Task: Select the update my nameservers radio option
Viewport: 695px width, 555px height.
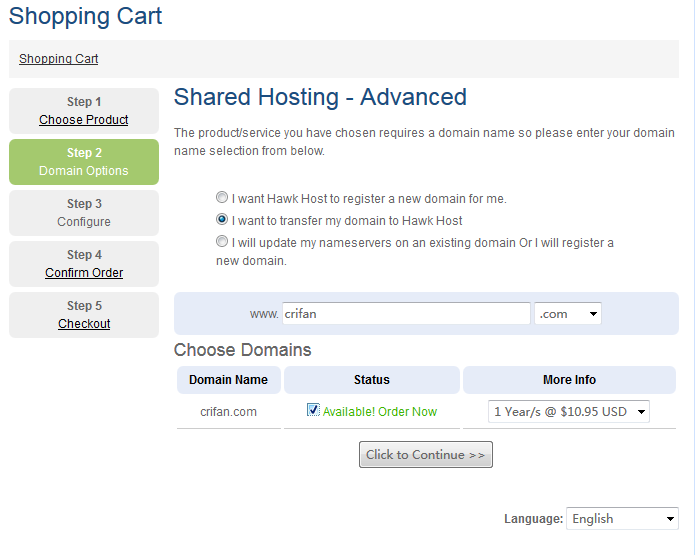Action: (222, 242)
